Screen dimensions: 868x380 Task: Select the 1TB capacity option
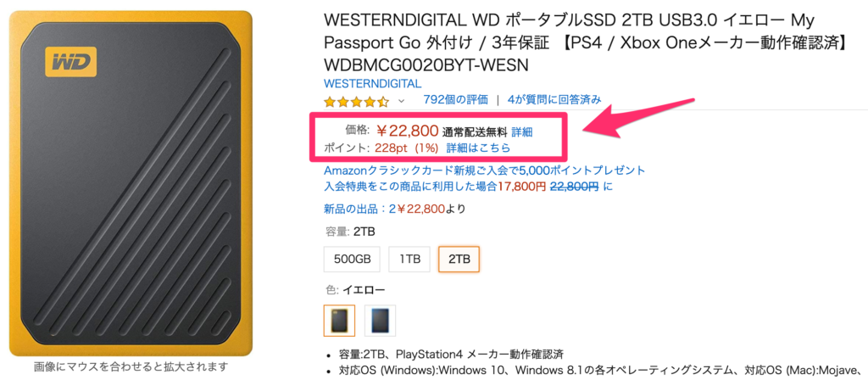(x=409, y=259)
